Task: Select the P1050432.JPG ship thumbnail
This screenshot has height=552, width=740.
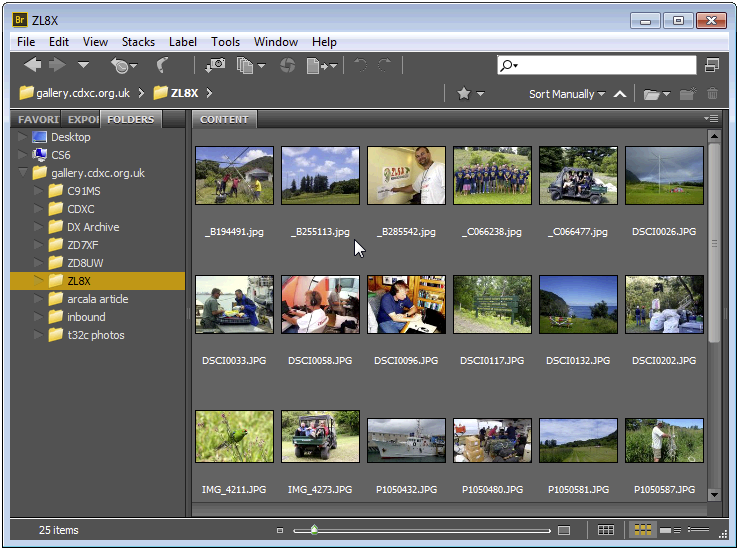Action: [406, 440]
